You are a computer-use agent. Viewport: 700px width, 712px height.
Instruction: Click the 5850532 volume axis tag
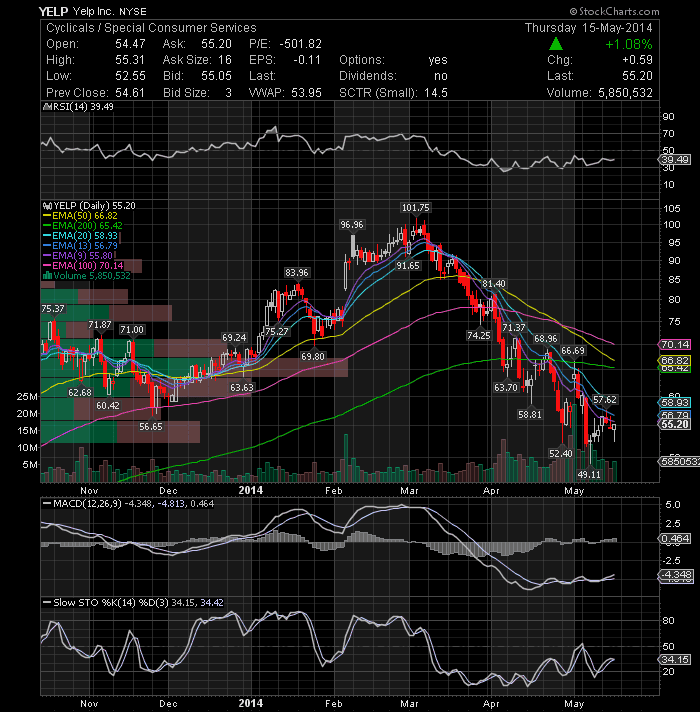[x=679, y=462]
